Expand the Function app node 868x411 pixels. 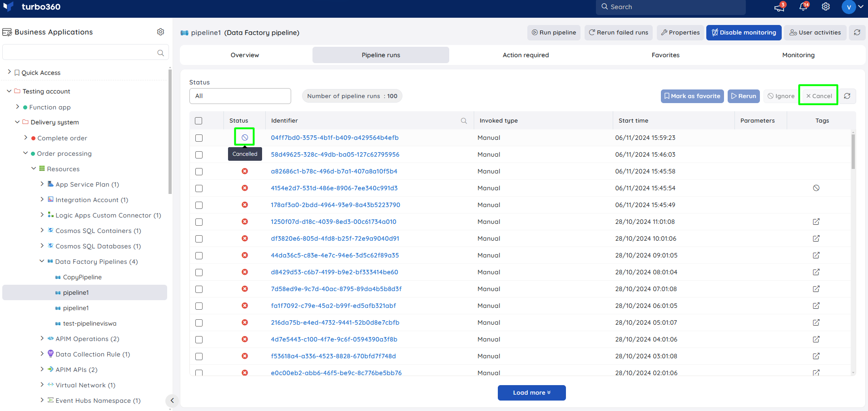tap(18, 107)
